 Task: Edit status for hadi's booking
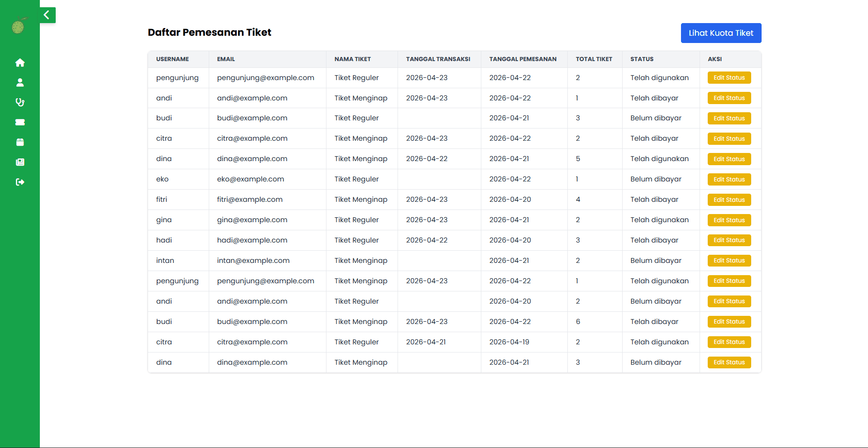(729, 240)
